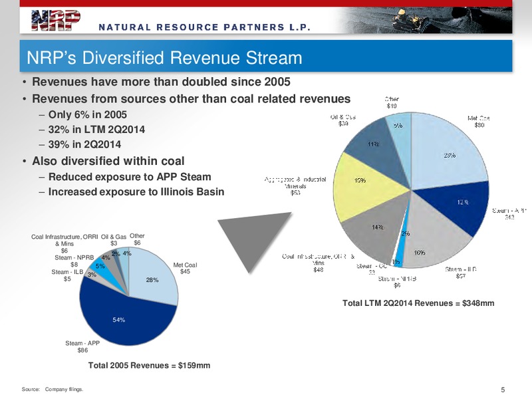Click the 'Steam - ILB $57' label on 2014 pie
This screenshot has height=399, width=532.
pos(461,273)
